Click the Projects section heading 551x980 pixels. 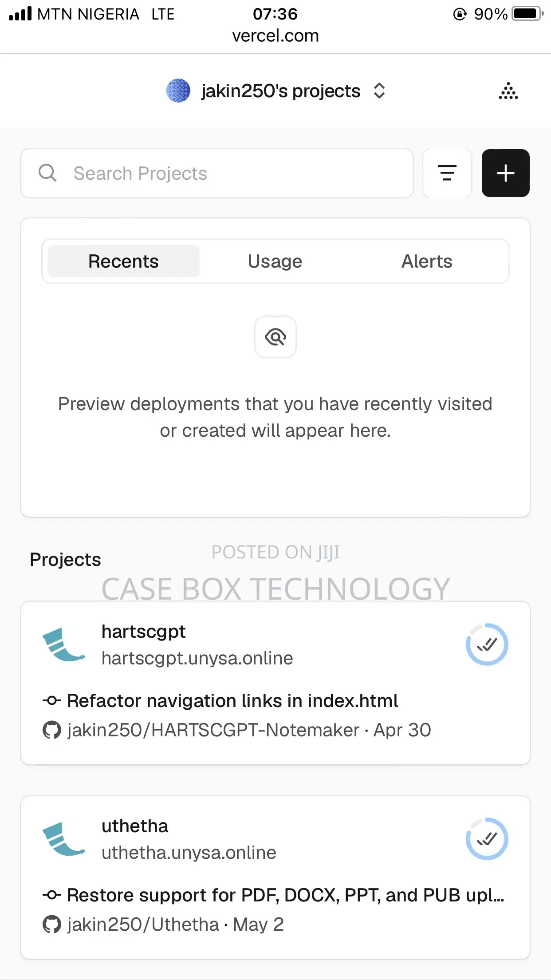(65, 559)
